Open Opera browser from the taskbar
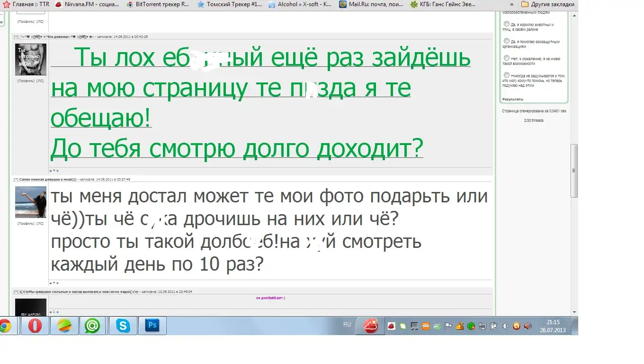This screenshot has height=364, width=644. pos(35,326)
